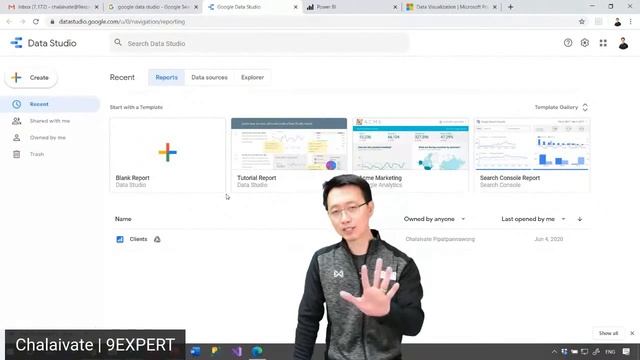The image size is (640, 360).
Task: Select Recent in the sidebar
Action: coord(50,104)
